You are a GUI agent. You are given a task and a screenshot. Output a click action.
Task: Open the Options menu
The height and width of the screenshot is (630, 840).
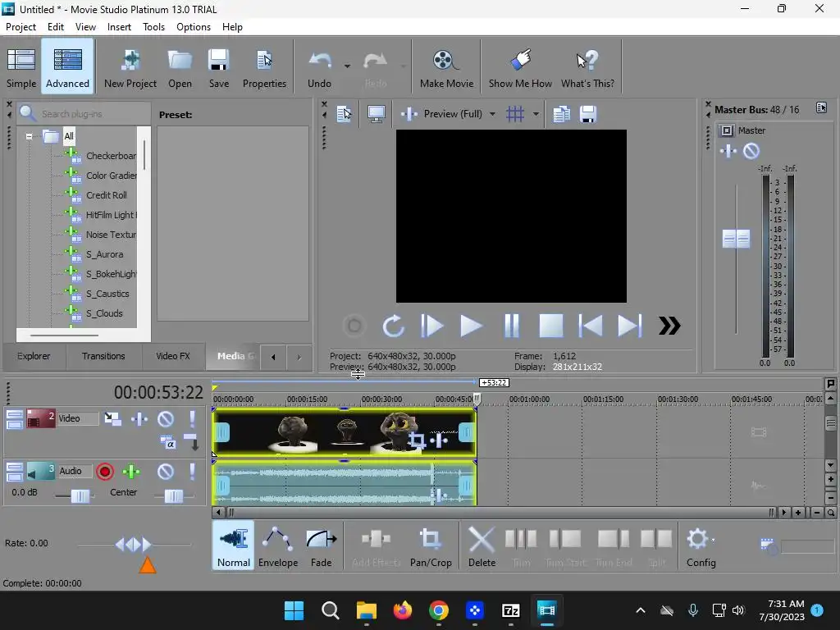(194, 27)
